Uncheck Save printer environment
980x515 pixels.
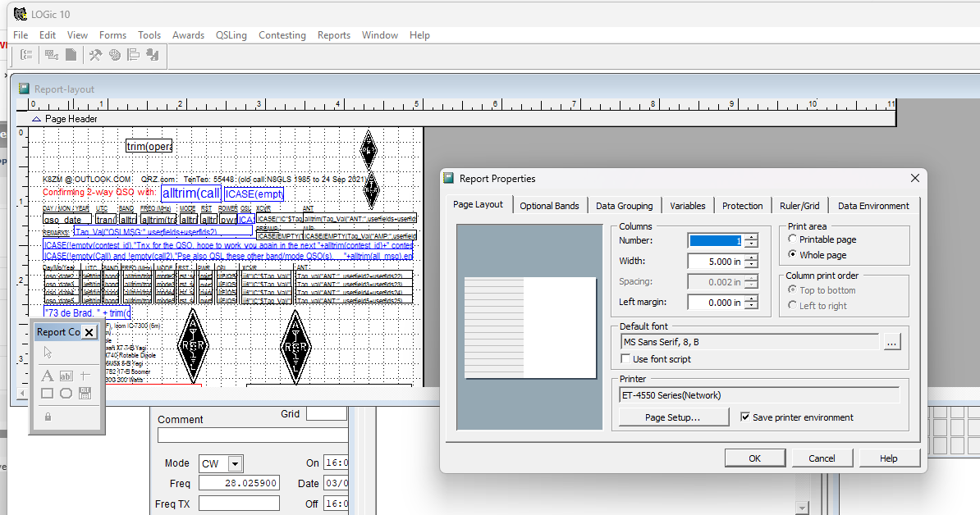pyautogui.click(x=745, y=417)
